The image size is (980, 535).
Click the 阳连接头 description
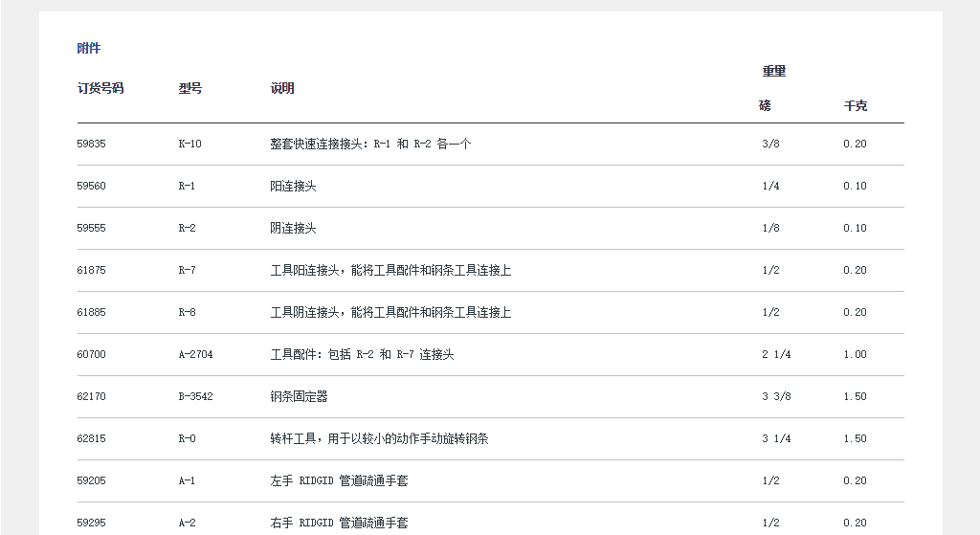[293, 186]
